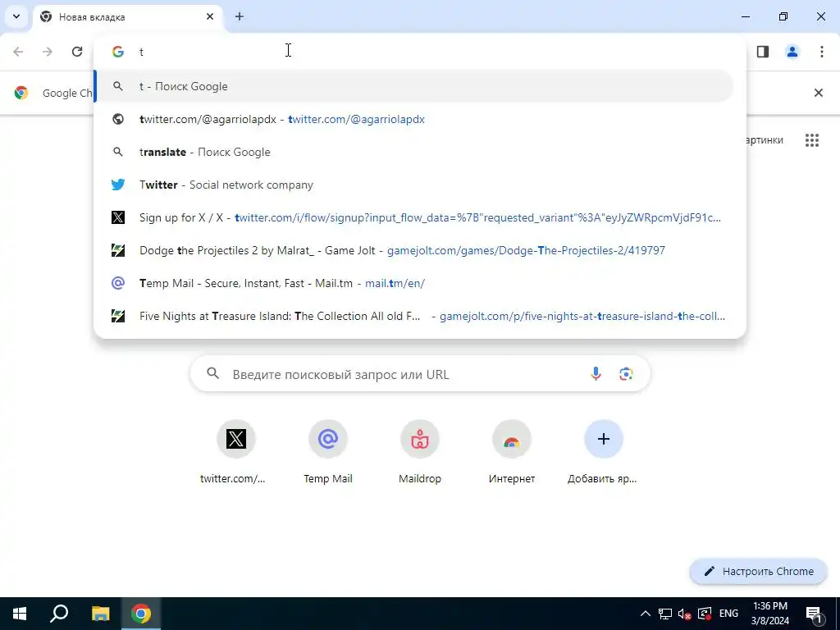
Task: Dismiss the Google Chrome info bar
Action: (819, 93)
